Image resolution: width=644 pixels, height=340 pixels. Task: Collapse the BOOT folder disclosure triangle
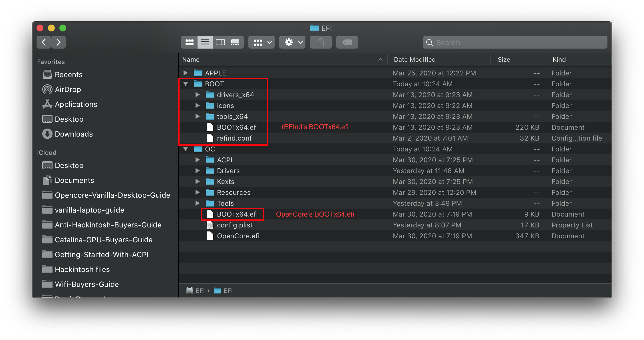pyautogui.click(x=186, y=84)
